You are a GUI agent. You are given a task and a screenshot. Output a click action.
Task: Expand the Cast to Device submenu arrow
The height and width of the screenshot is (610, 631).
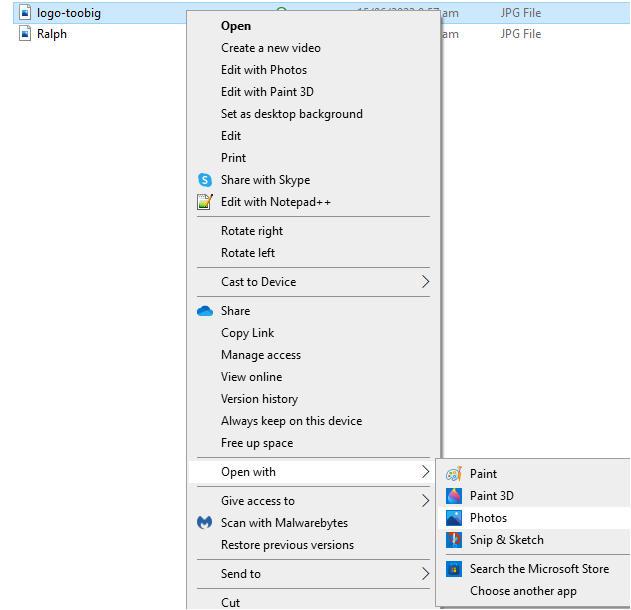coord(425,282)
